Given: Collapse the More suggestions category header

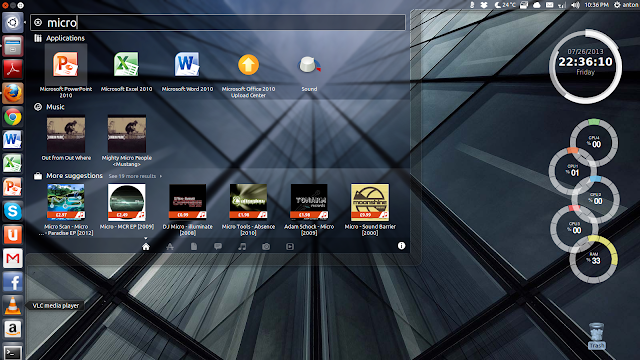Looking at the screenshot, I should point(68,176).
